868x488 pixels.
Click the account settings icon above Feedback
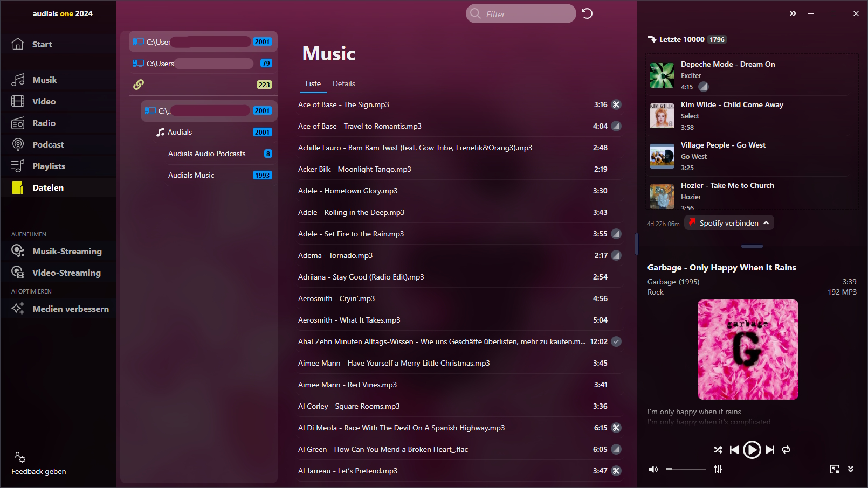click(x=19, y=457)
